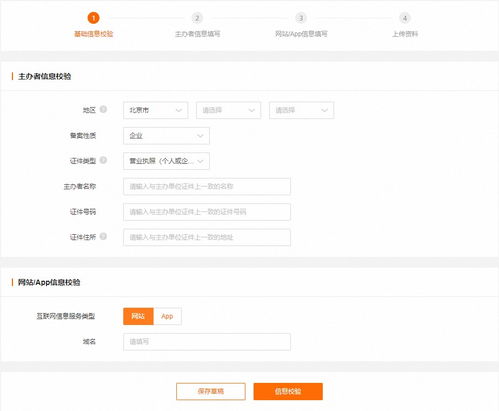Click the 证件号码 input field
499x411 pixels.
tap(207, 212)
